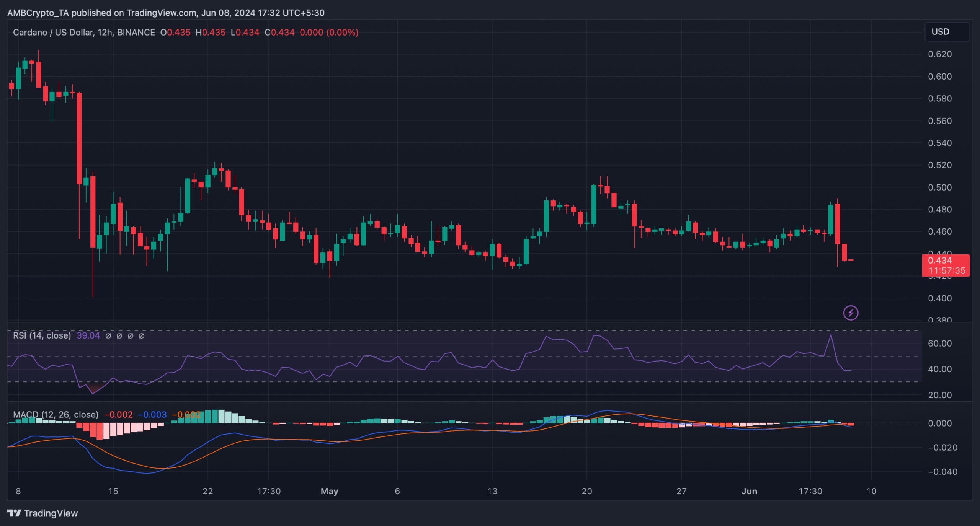The width and height of the screenshot is (980, 526).
Task: Click the 60.00 RSI axis label
Action: (x=940, y=344)
